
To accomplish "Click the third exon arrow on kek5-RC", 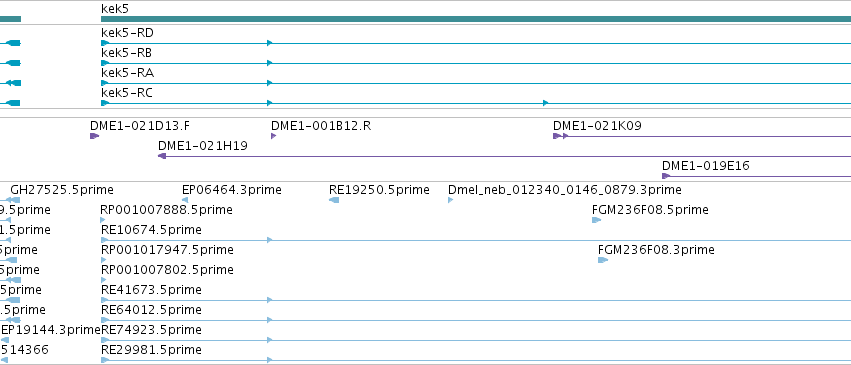I will (545, 103).
